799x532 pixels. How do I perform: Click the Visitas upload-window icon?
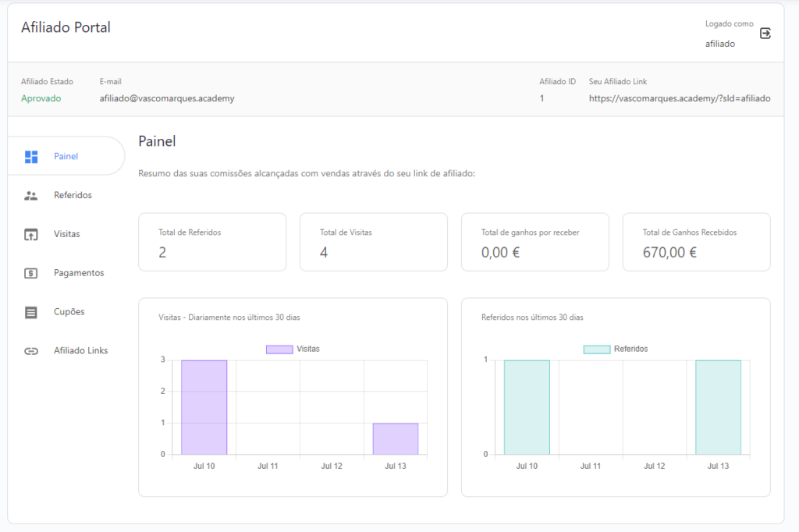click(31, 234)
